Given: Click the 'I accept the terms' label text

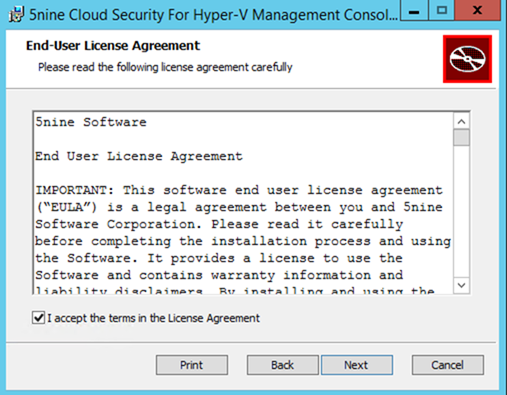Looking at the screenshot, I should [153, 318].
